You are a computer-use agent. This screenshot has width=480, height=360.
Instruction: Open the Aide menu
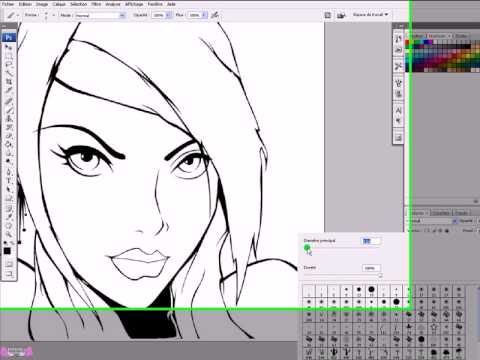point(171,4)
